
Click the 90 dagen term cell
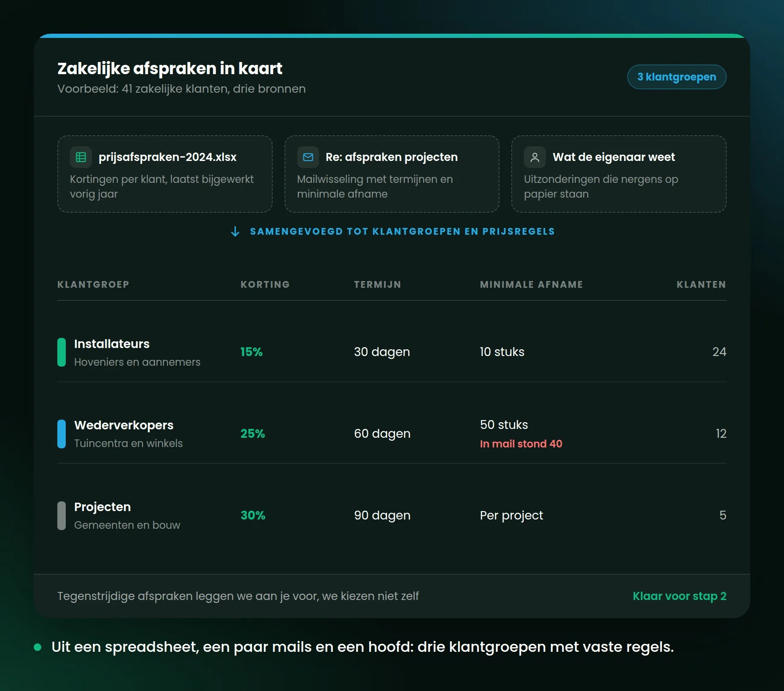(382, 515)
